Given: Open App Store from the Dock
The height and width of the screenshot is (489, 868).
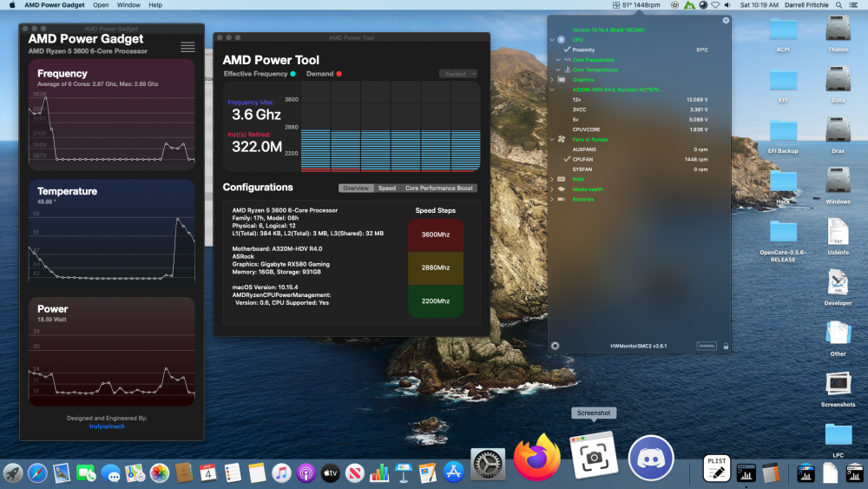Looking at the screenshot, I should (453, 472).
